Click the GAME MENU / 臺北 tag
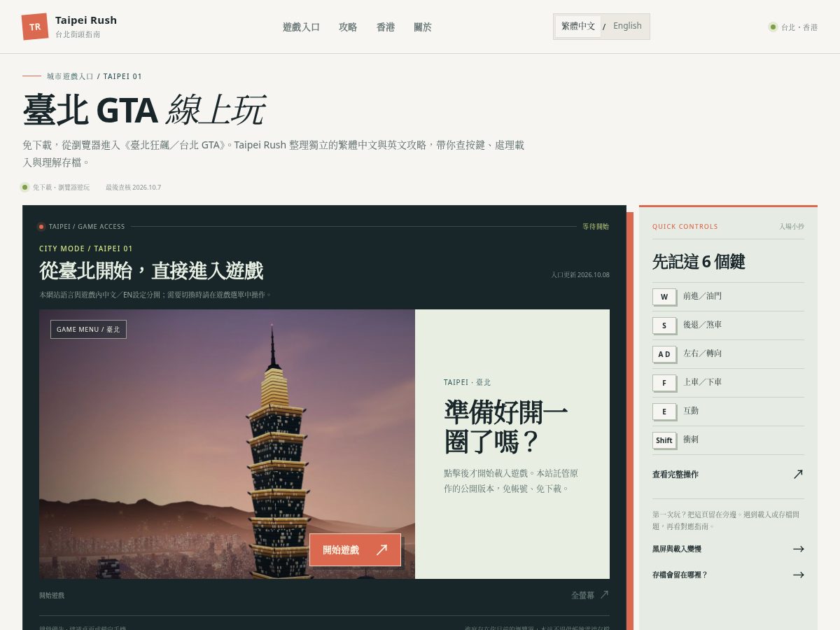 point(88,329)
